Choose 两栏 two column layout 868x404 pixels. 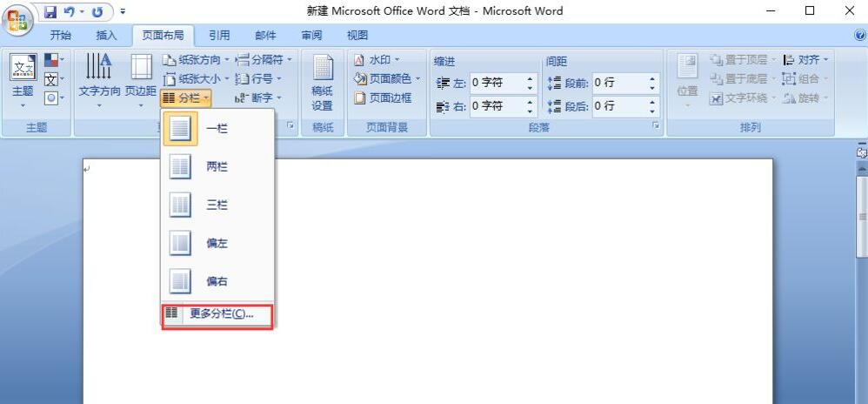pyautogui.click(x=217, y=167)
